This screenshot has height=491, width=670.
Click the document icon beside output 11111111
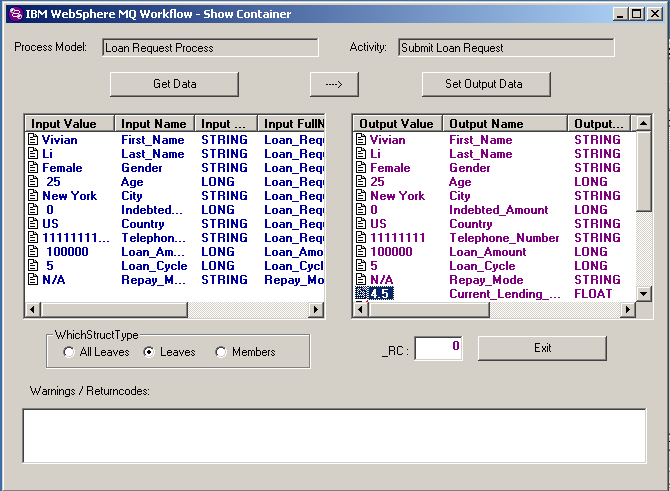click(x=361, y=237)
